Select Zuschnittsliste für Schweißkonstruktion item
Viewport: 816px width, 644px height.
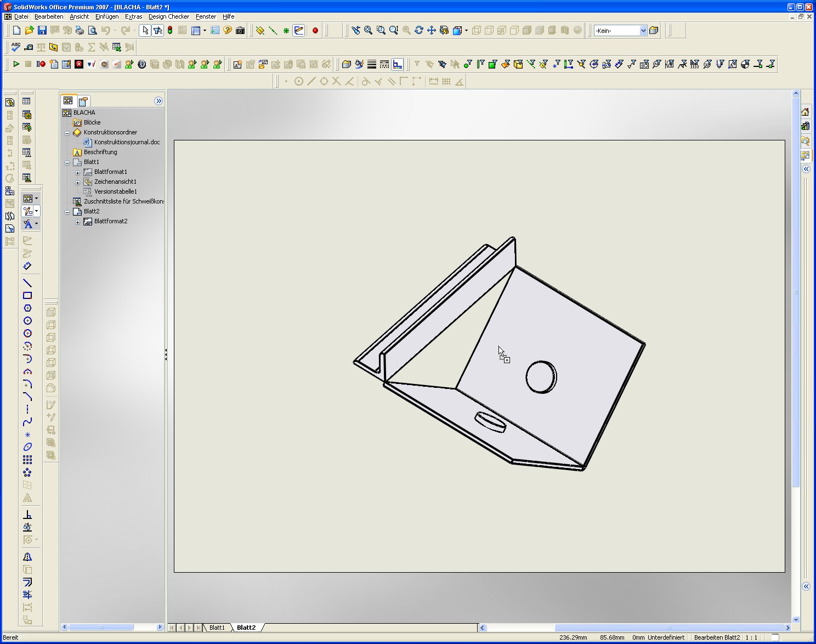[x=123, y=201]
